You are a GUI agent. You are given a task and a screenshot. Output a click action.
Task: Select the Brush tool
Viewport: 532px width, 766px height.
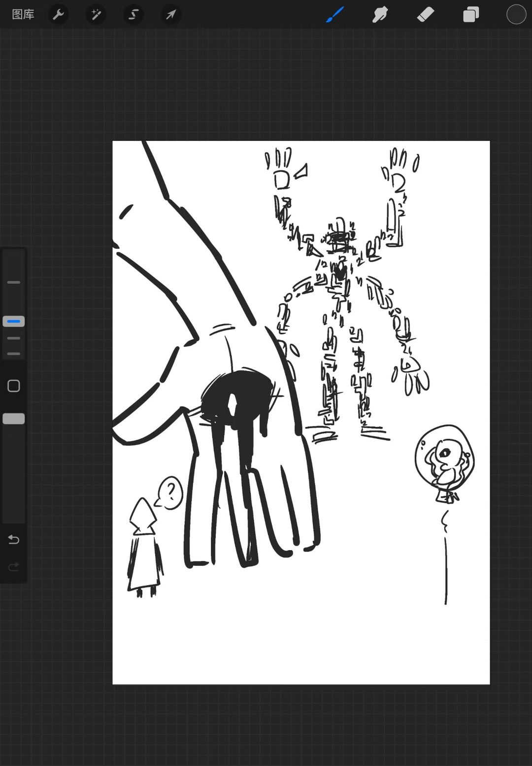[335, 14]
